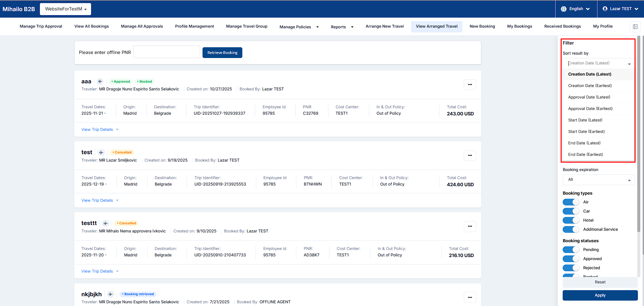Click the Cancelled badge on test booking
Viewport: 644px width, 306px height.
(122, 152)
